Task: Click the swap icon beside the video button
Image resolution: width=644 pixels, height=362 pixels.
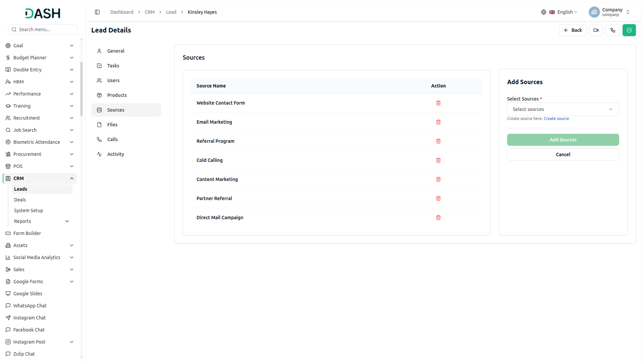Action: [613, 30]
